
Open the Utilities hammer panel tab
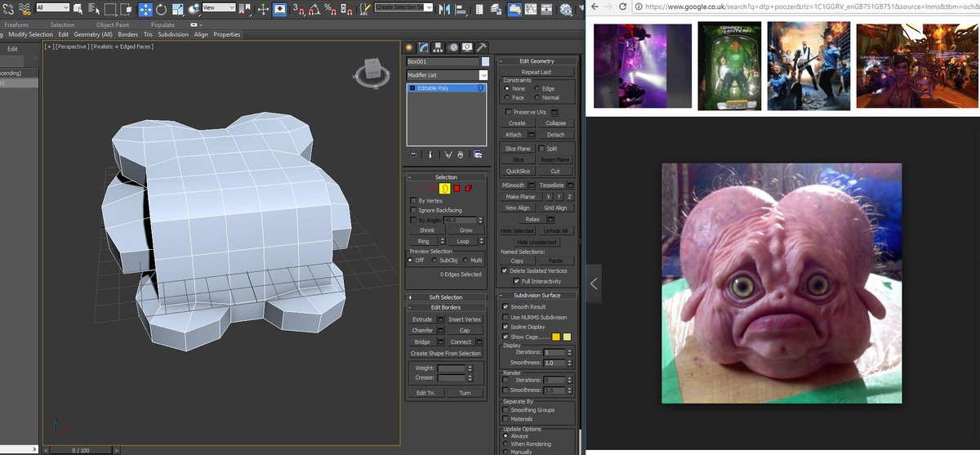click(481, 47)
